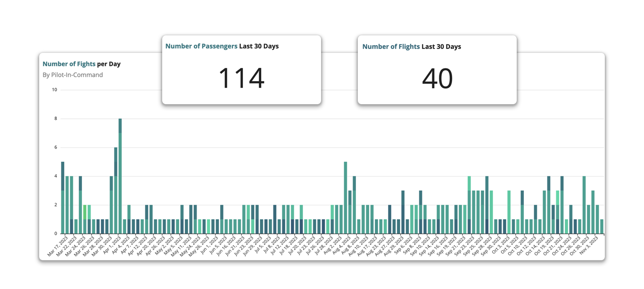Click the last bar in the chart
This screenshot has width=644, height=289.
[602, 226]
